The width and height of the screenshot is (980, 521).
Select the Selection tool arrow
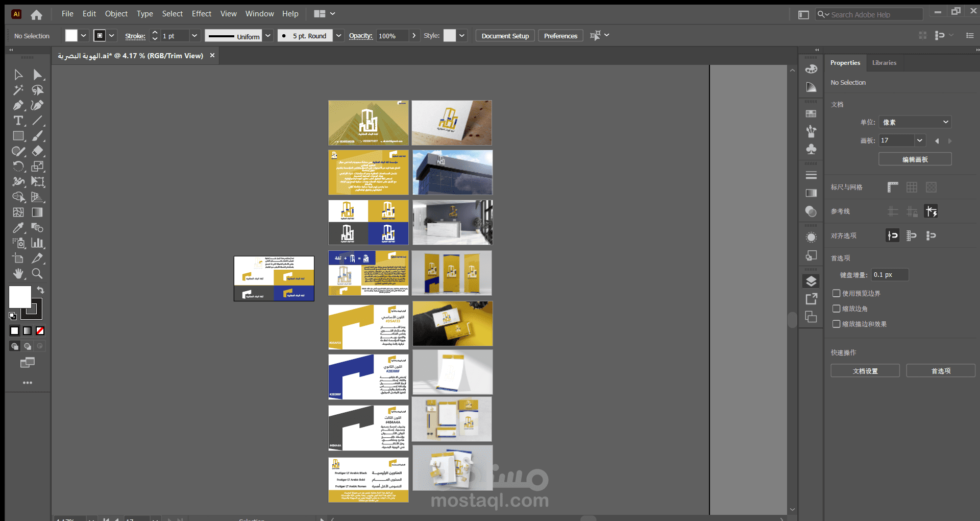click(x=18, y=75)
